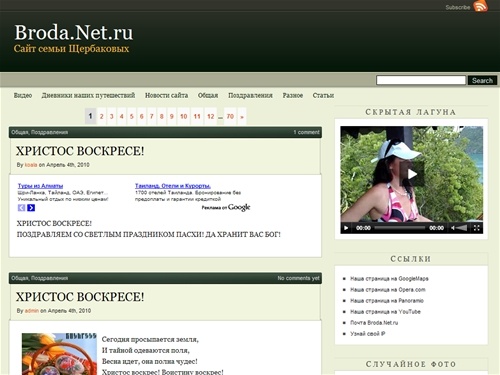Open 'No comments yet' link on second post
This screenshot has height=375, width=500.
[298, 278]
